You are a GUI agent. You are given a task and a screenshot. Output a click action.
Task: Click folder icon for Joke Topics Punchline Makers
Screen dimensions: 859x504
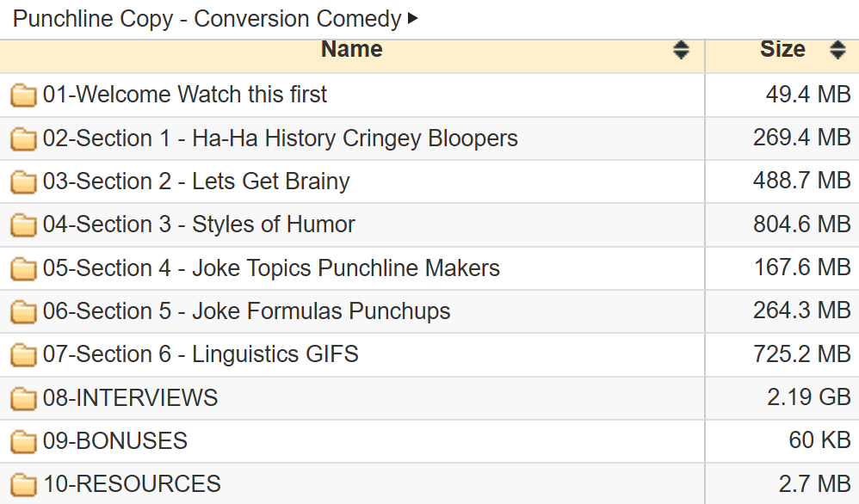pos(23,268)
